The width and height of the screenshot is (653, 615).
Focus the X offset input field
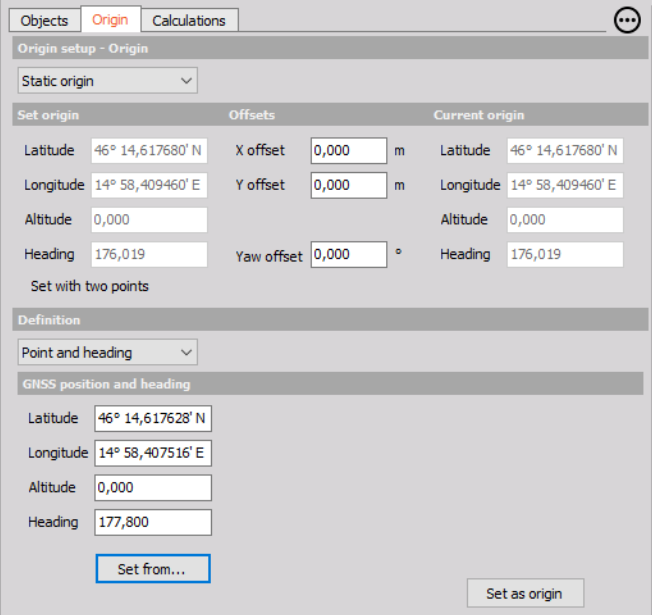pyautogui.click(x=349, y=150)
